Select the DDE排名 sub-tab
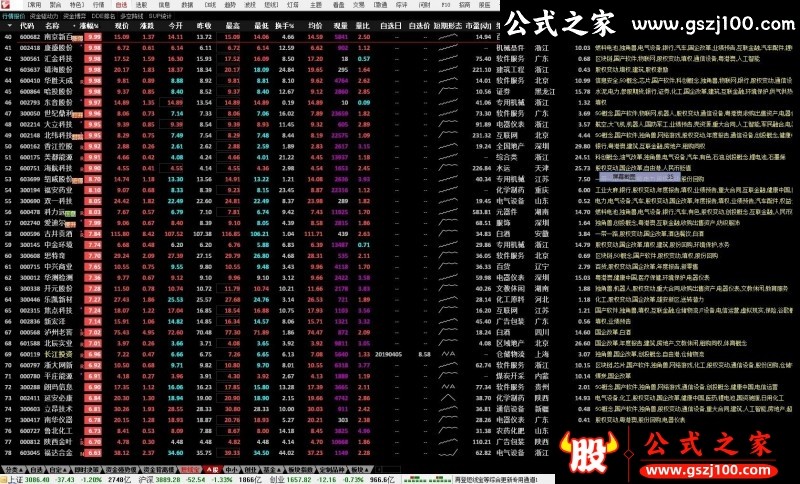Screen dimensions: 800x484 [104, 16]
